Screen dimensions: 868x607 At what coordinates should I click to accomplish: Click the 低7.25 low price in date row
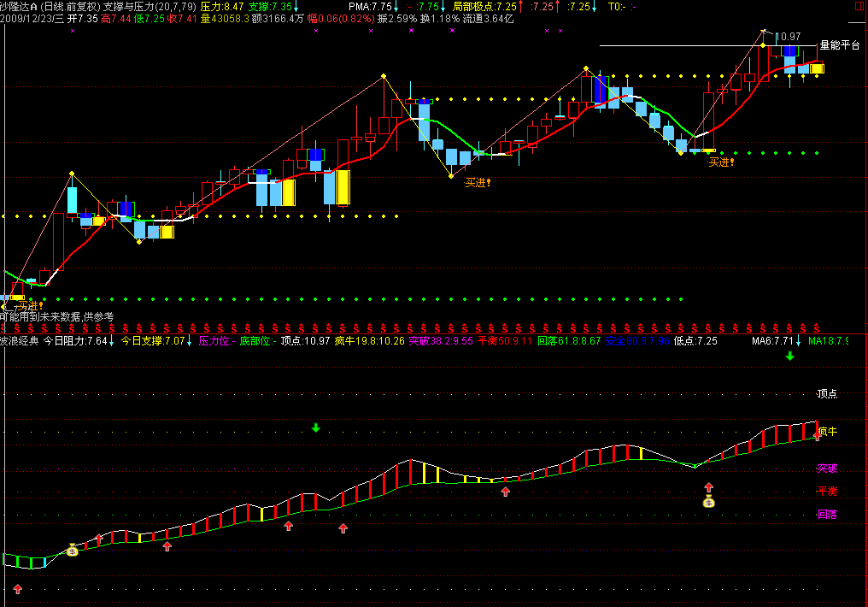[150, 19]
